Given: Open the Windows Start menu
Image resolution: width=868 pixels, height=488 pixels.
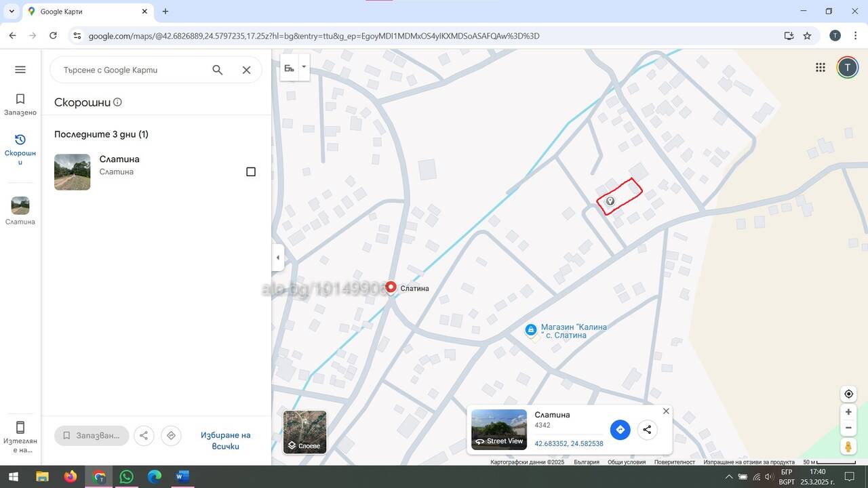Looking at the screenshot, I should [x=13, y=476].
